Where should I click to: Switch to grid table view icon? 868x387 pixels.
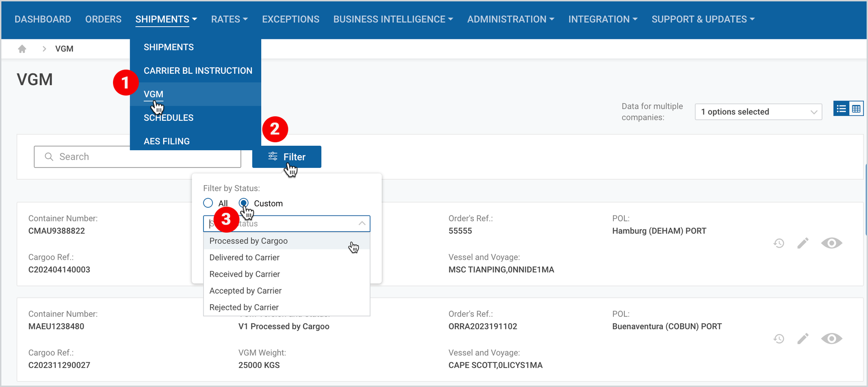pos(856,109)
